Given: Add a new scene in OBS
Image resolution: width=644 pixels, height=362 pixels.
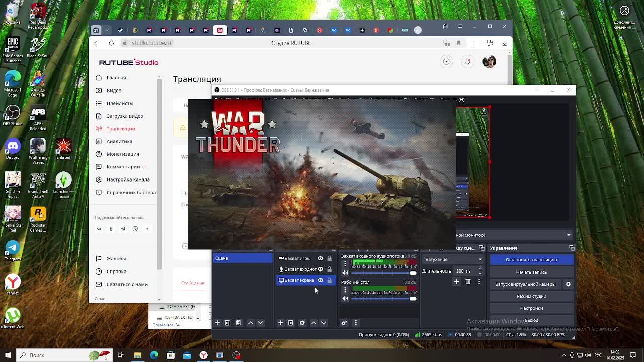Looking at the screenshot, I should pos(217,323).
